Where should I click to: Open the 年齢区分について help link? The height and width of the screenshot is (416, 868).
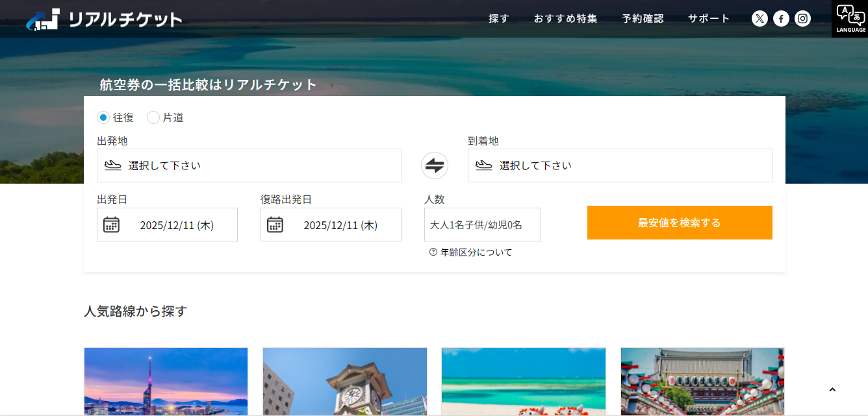click(471, 252)
